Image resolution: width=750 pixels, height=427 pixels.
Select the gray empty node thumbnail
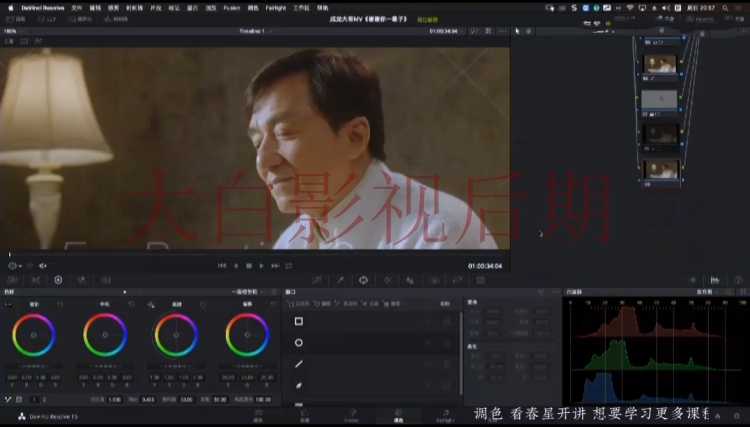click(x=659, y=99)
